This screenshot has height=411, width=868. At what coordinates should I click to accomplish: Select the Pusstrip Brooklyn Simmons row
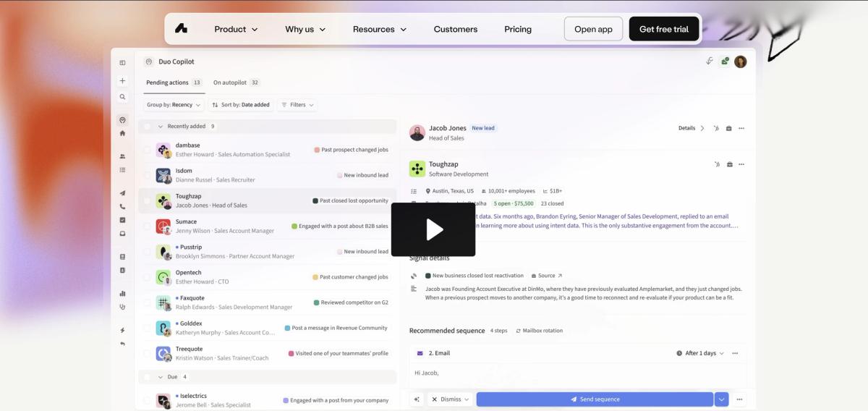[x=268, y=252]
